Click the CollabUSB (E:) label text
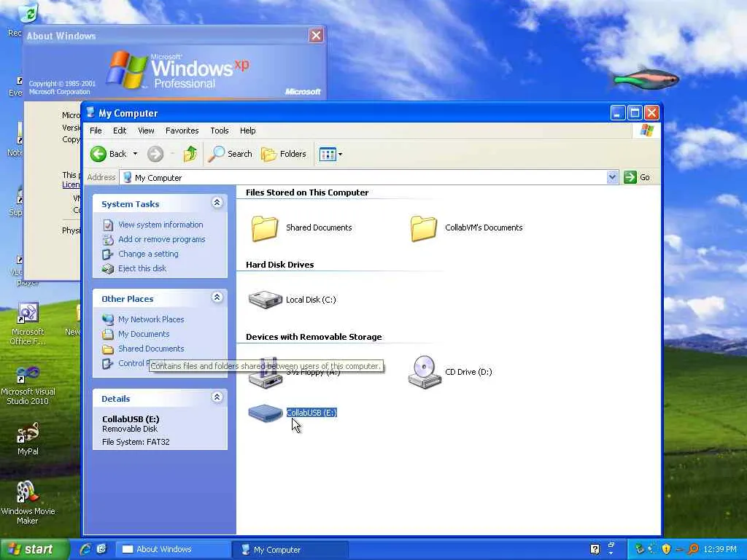This screenshot has height=560, width=747. pyautogui.click(x=311, y=413)
